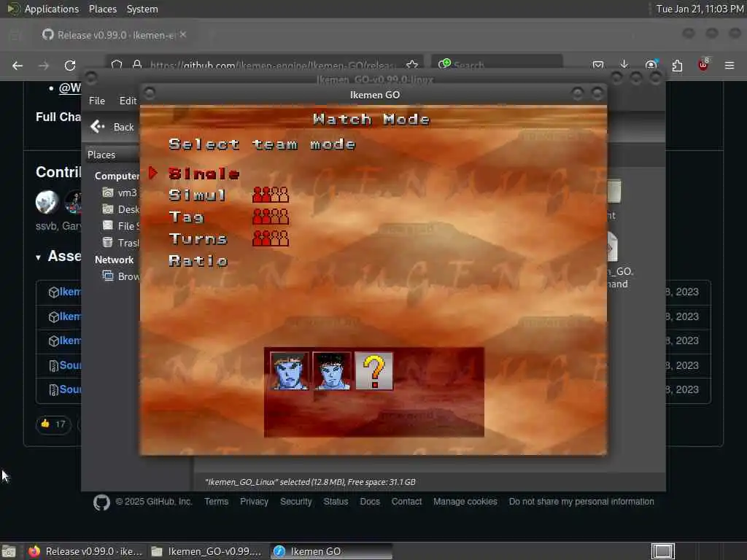Viewport: 747px width, 560px height.
Task: Open vm3 home folder in sidebar
Action: pyautogui.click(x=120, y=192)
